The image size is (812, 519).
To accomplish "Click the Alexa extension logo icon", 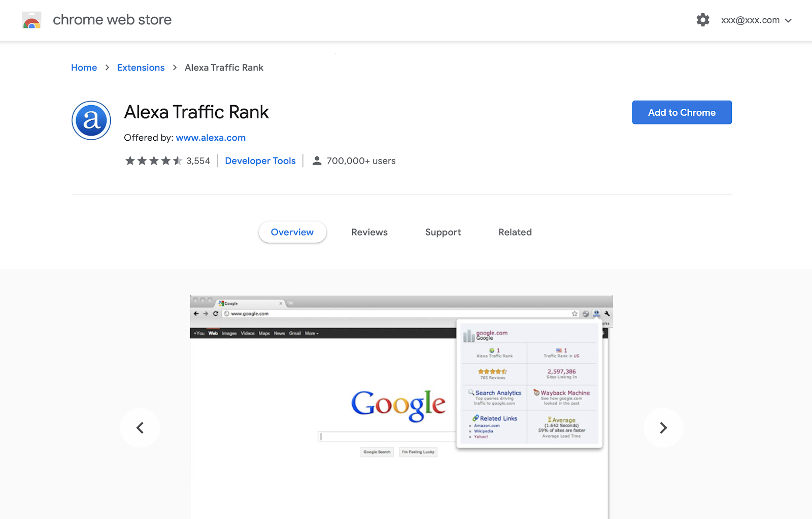I will 91,120.
